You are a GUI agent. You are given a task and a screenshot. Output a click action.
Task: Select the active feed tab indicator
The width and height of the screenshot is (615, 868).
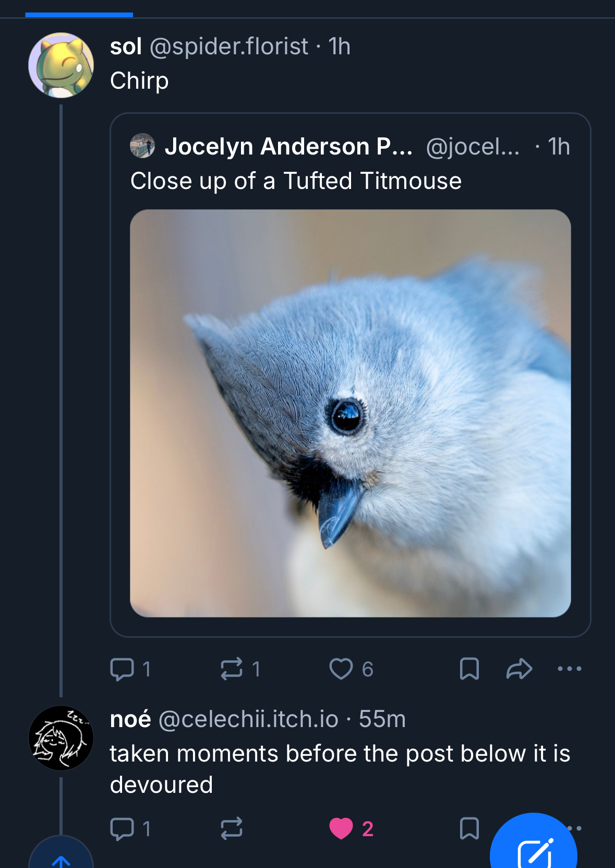(79, 15)
